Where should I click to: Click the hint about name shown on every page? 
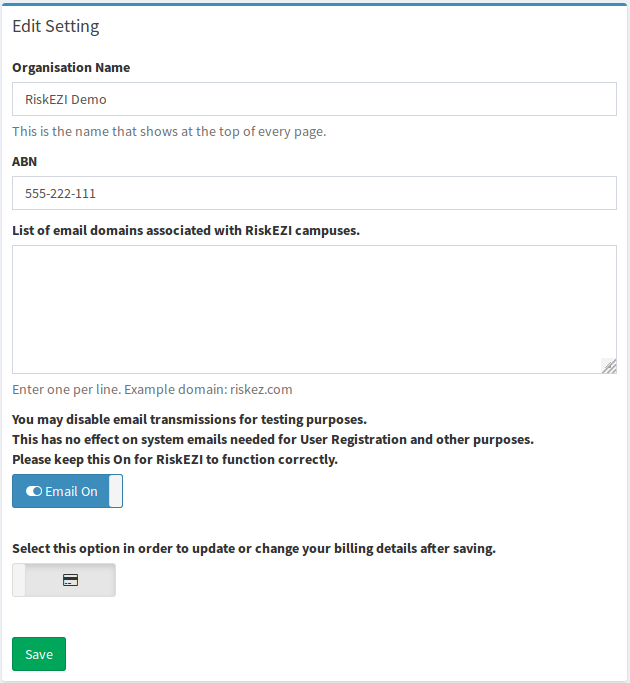[169, 132]
